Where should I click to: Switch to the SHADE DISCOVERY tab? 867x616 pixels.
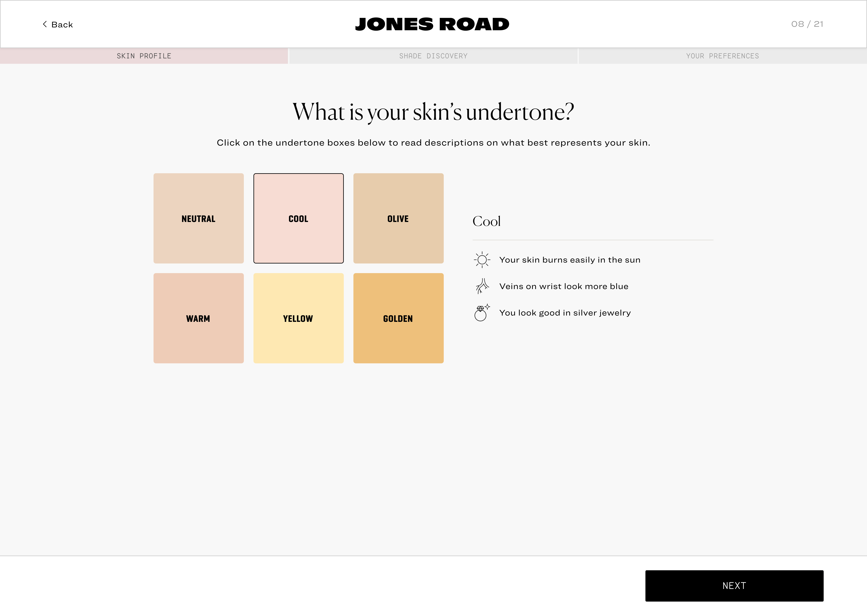pyautogui.click(x=433, y=56)
